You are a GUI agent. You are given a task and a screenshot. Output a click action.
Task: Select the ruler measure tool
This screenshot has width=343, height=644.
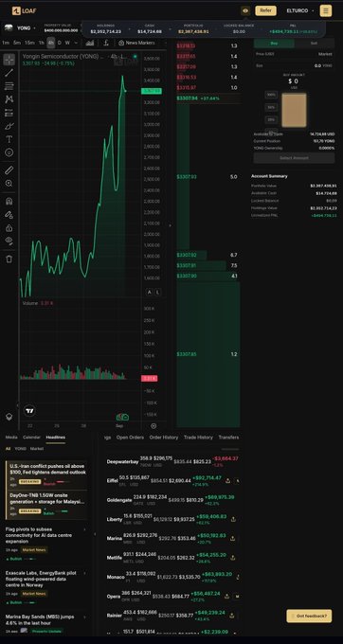pyautogui.click(x=9, y=170)
